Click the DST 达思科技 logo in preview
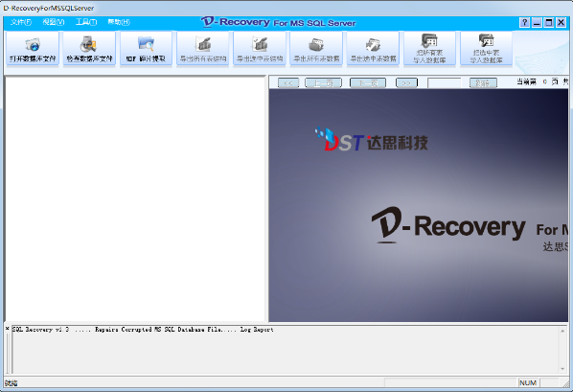The height and width of the screenshot is (392, 573). pyautogui.click(x=372, y=140)
